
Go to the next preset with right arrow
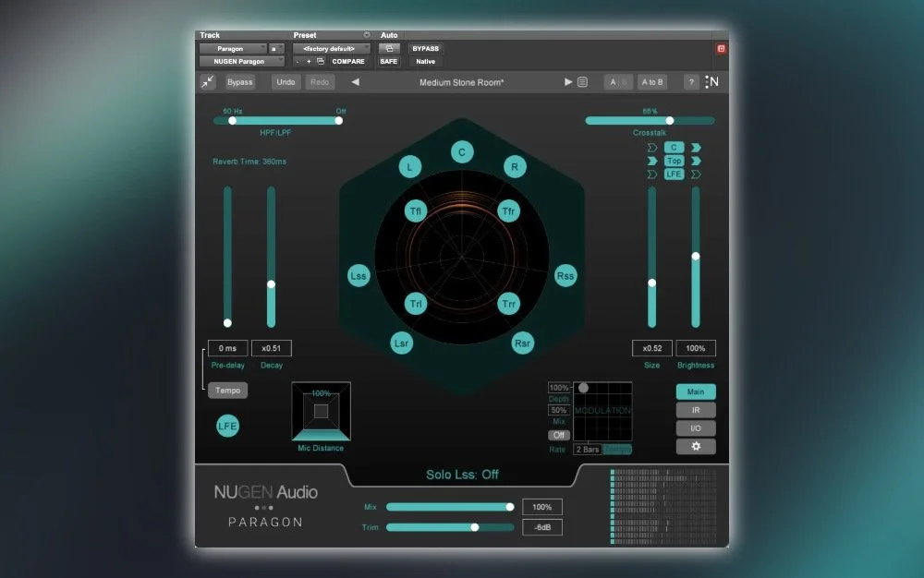click(568, 82)
